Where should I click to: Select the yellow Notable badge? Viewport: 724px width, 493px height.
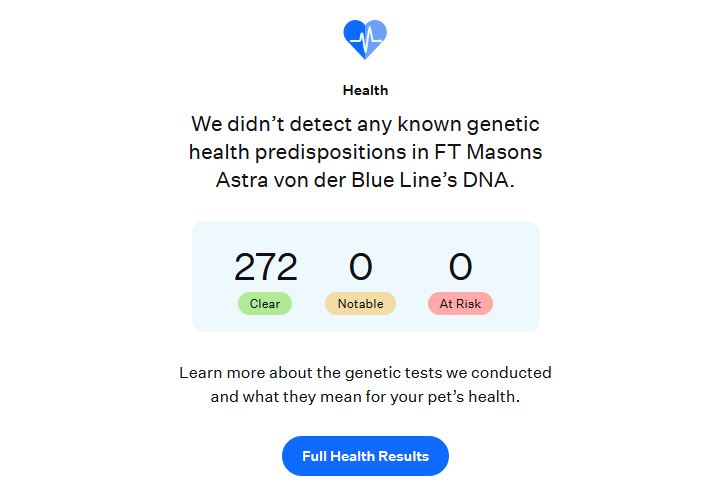coord(360,304)
